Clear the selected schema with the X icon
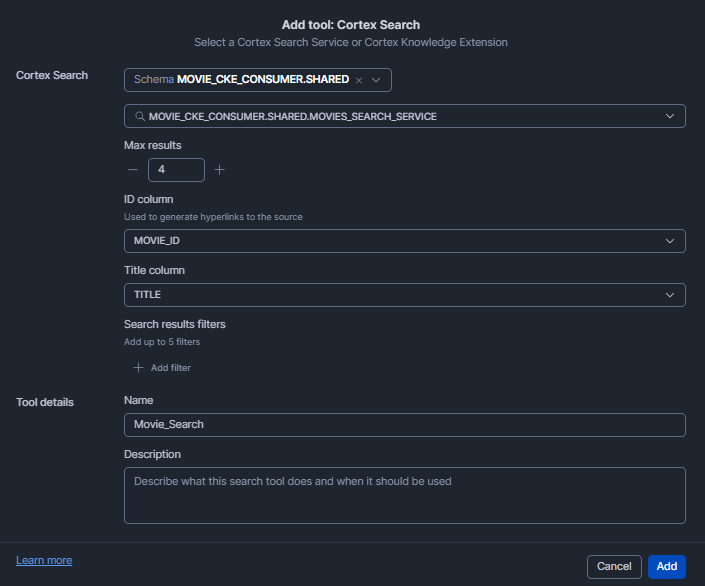This screenshot has height=586, width=705. click(359, 81)
